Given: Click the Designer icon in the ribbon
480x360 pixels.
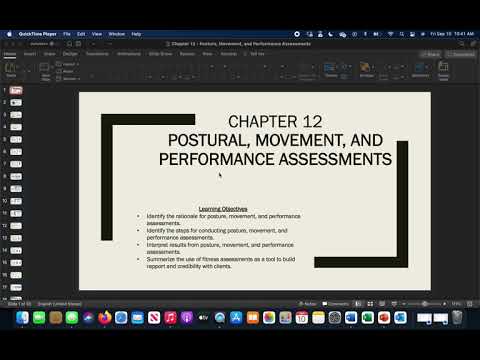Looking at the screenshot, I should tap(443, 70).
